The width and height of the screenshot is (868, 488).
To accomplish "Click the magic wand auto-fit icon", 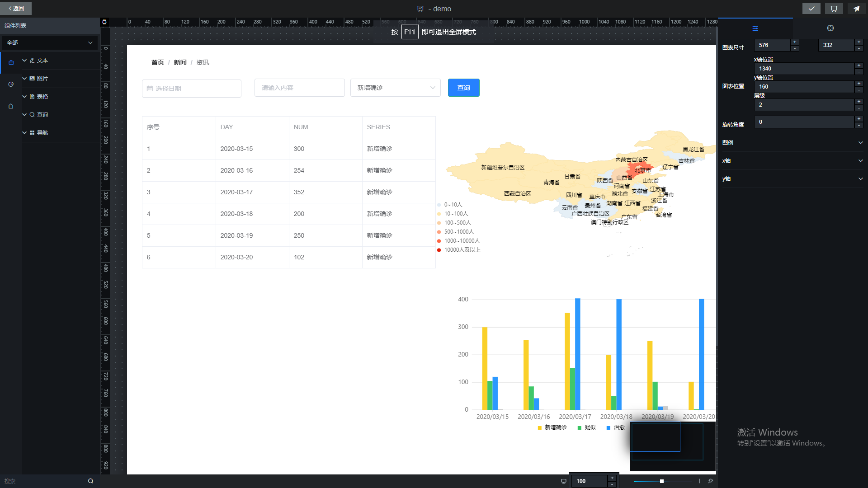I will pyautogui.click(x=710, y=481).
